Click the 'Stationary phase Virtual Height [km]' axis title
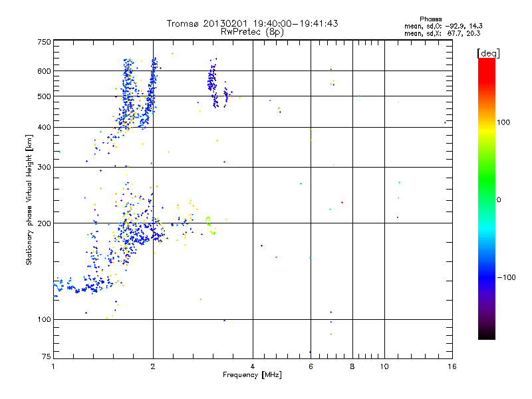 point(29,200)
